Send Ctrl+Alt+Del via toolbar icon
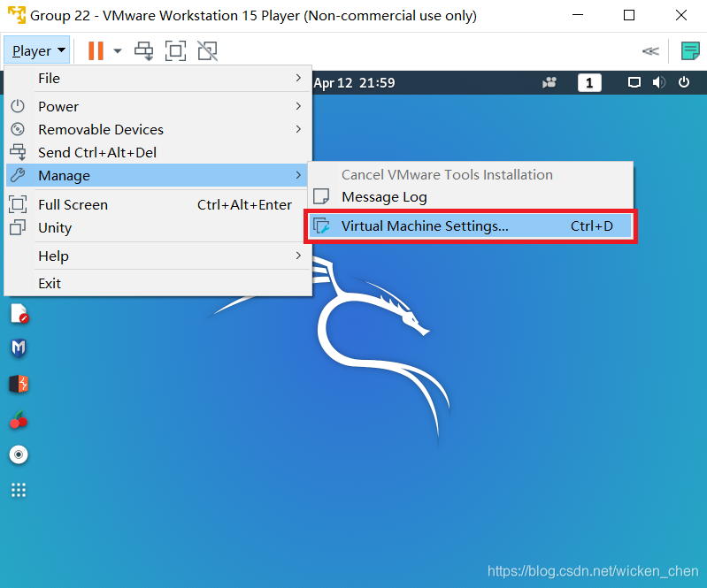Viewport: 707px width, 588px height. tap(144, 51)
